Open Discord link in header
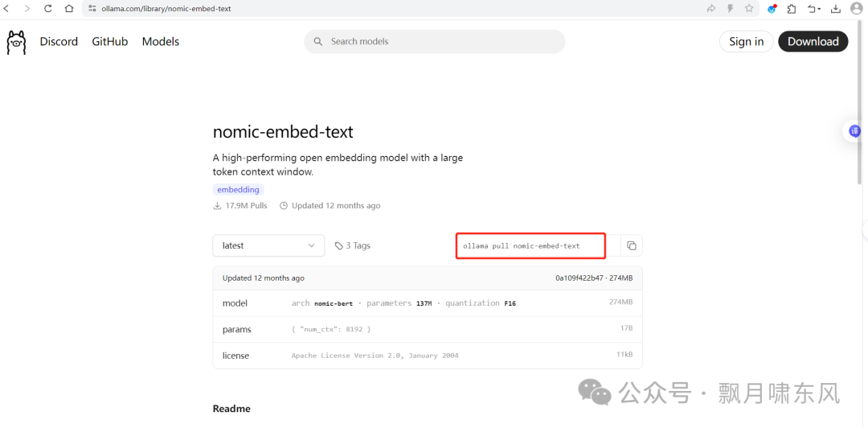The height and width of the screenshot is (428, 868). pyautogui.click(x=59, y=42)
